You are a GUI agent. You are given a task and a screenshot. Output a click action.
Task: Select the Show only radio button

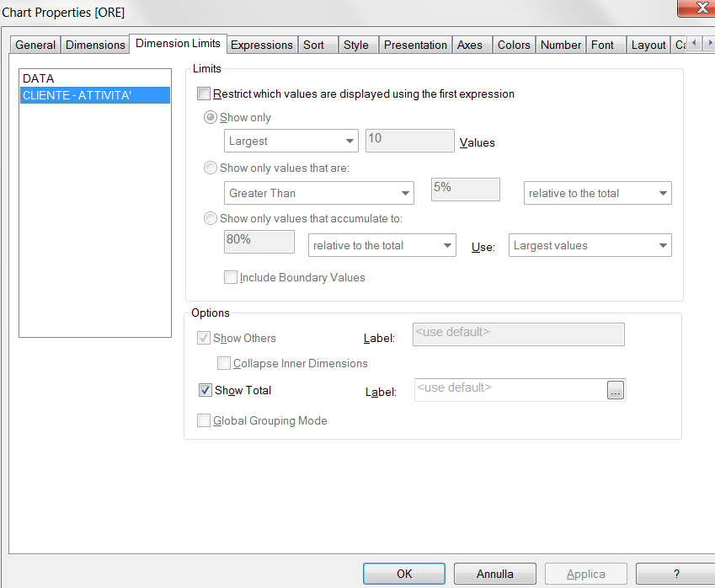click(x=211, y=118)
